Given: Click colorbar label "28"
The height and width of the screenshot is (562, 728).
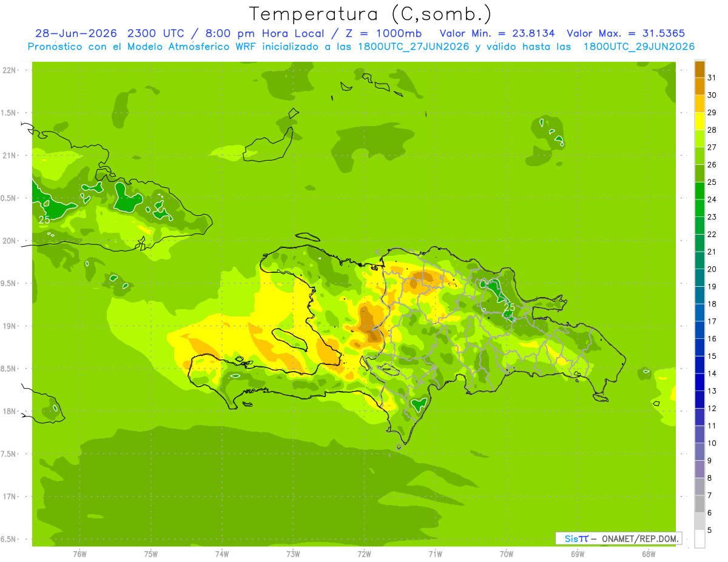Looking at the screenshot, I should (x=712, y=130).
